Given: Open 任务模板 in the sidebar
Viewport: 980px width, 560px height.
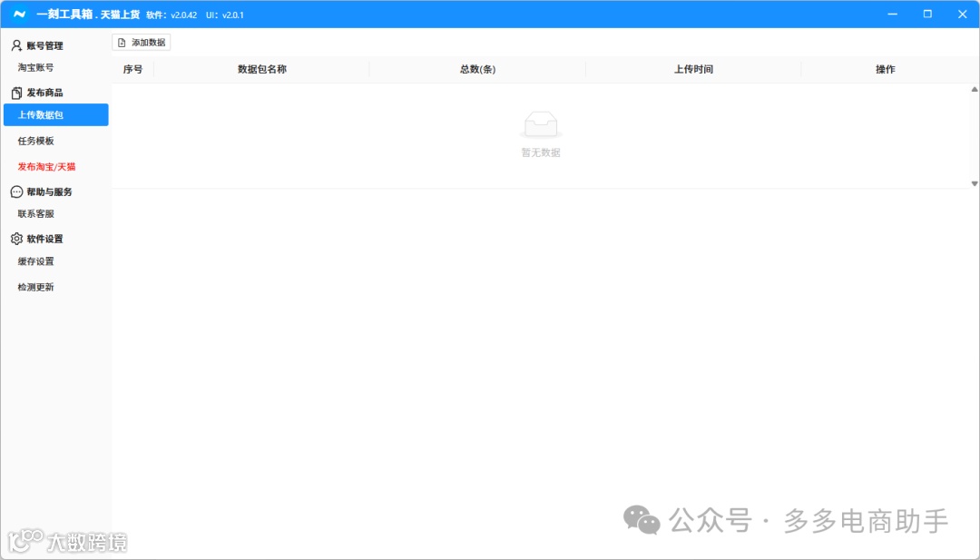Looking at the screenshot, I should (x=35, y=142).
